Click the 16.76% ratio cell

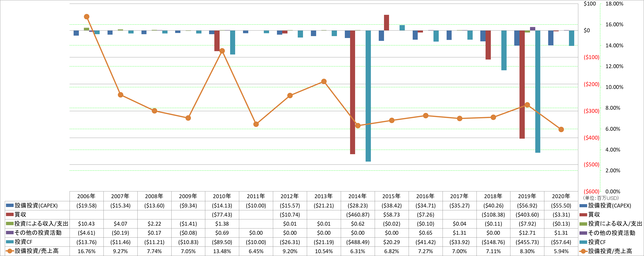86,251
